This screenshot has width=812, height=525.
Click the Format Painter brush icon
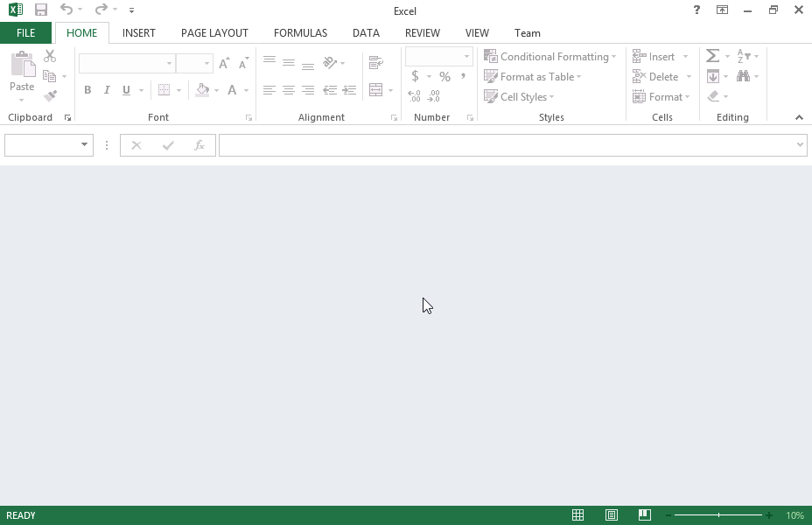click(50, 96)
